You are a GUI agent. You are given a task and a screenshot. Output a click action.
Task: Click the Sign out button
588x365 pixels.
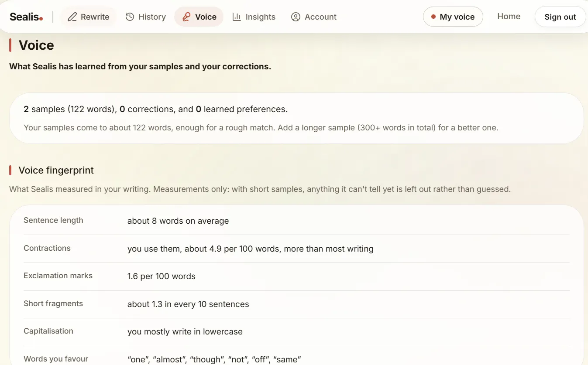[560, 17]
